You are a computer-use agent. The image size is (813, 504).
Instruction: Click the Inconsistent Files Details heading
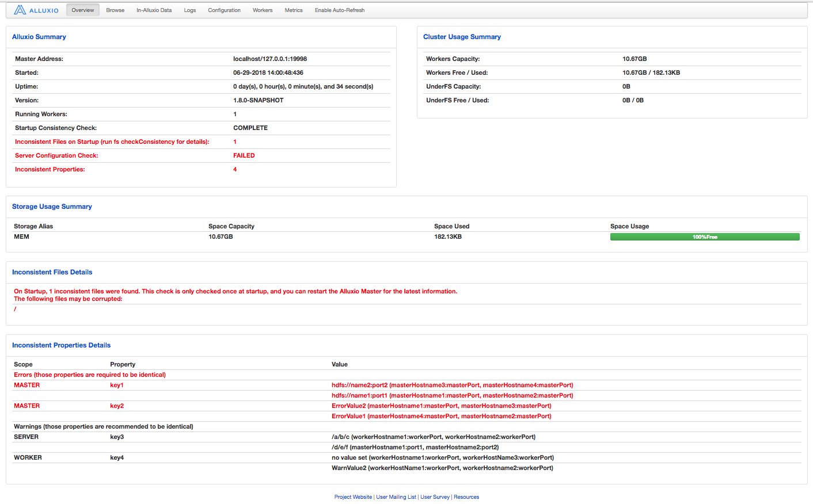[x=52, y=272]
